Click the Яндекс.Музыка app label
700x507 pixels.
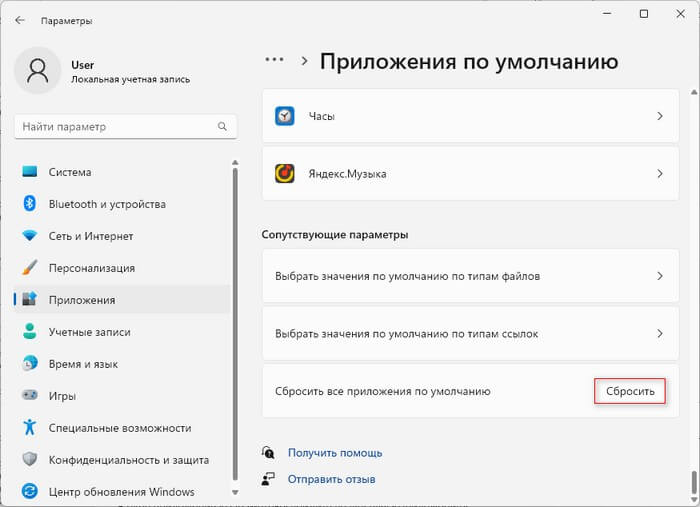tap(347, 174)
